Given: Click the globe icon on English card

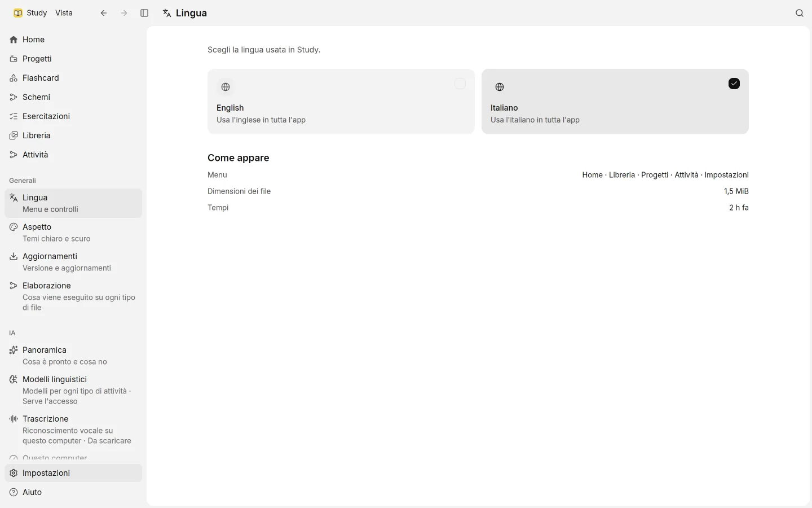Looking at the screenshot, I should (226, 87).
